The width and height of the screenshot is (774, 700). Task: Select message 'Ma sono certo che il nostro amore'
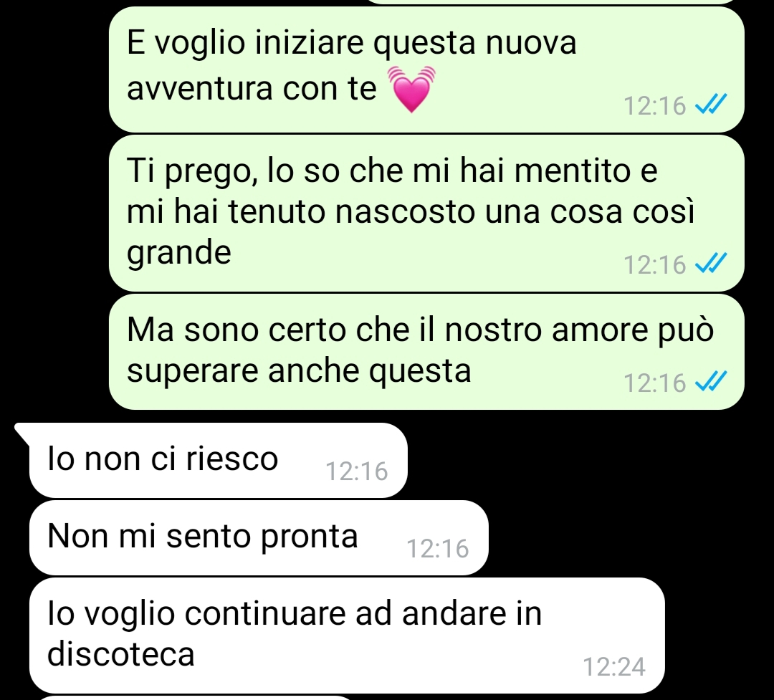(426, 352)
